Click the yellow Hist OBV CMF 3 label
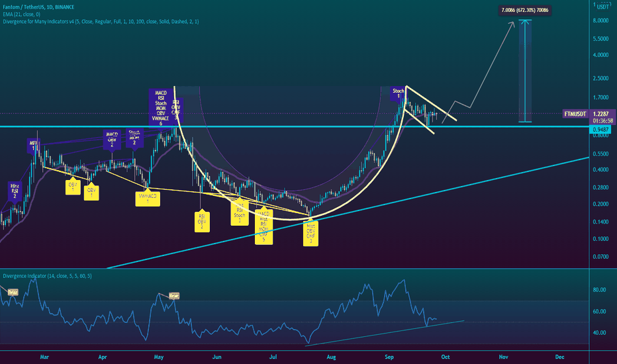 click(x=311, y=234)
